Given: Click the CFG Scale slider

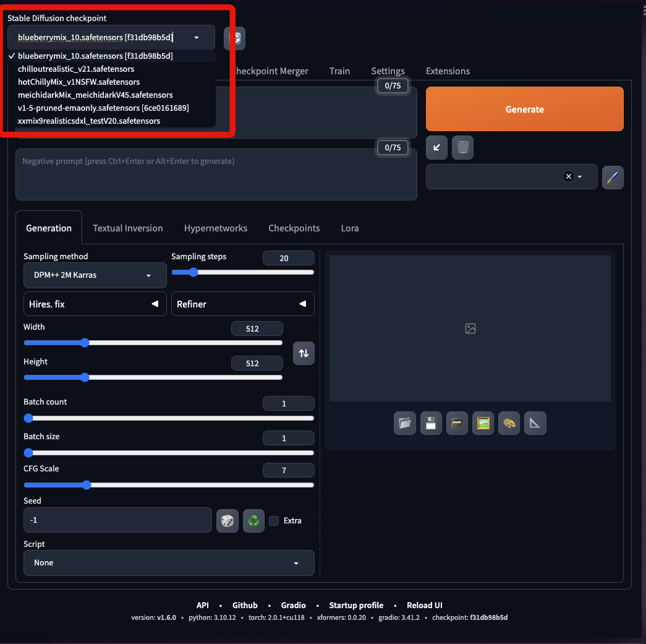Looking at the screenshot, I should click(x=169, y=485).
